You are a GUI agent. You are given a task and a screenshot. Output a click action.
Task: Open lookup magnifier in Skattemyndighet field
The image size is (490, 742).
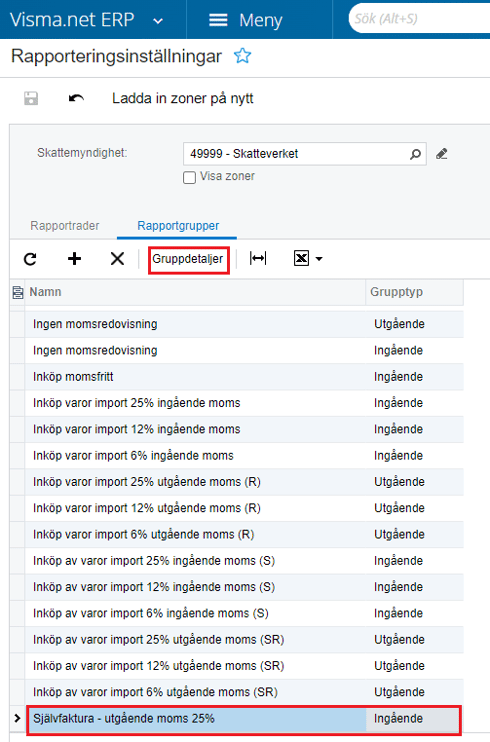[x=415, y=154]
